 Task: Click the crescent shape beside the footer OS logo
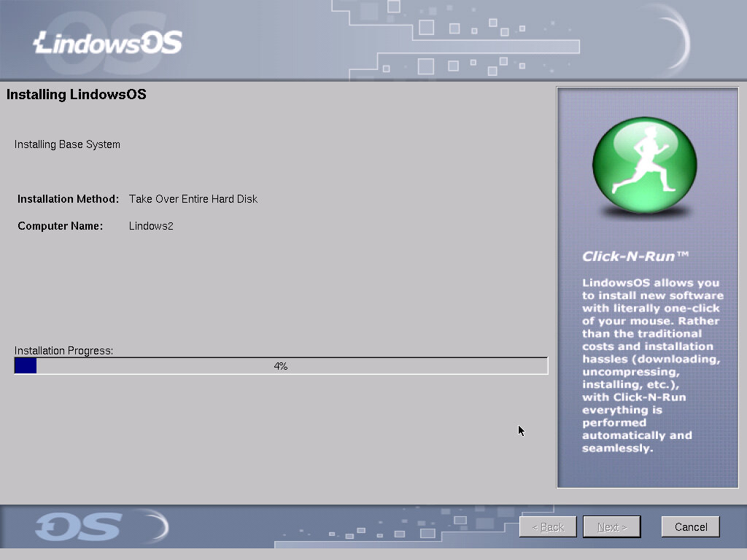pos(155,526)
